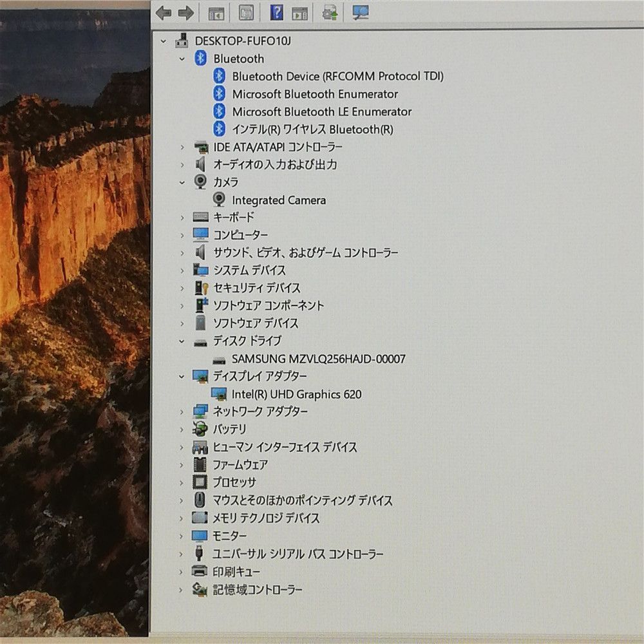Expand the ネットワーク アダプター category

[182, 412]
